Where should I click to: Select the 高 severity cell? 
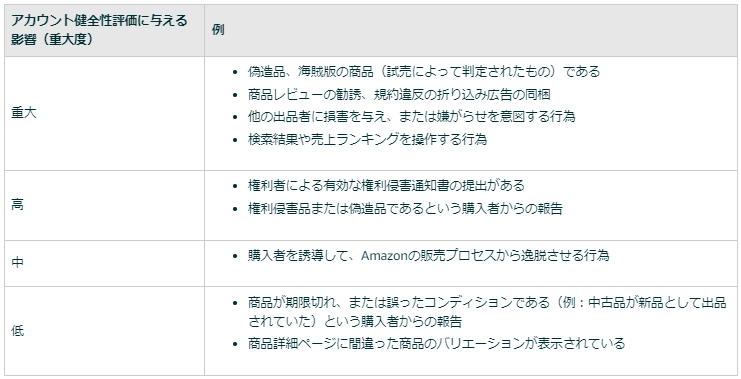17,205
